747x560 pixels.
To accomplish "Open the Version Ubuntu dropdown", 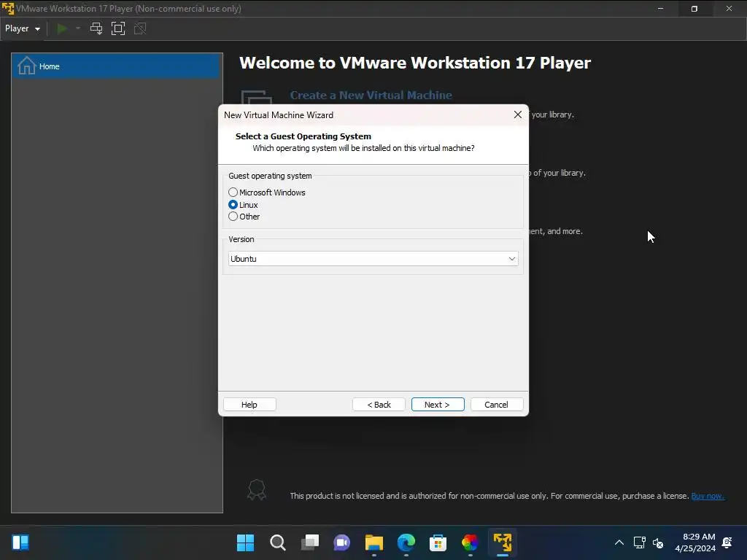I will point(373,259).
